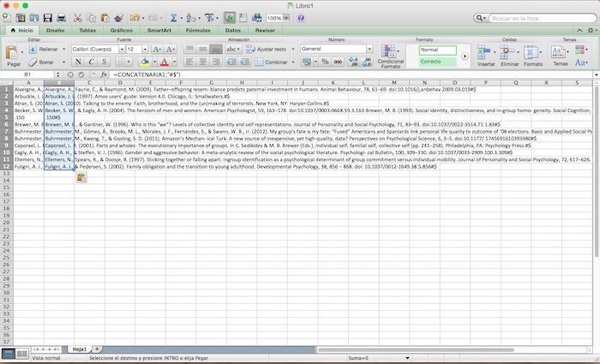Image resolution: width=600 pixels, height=364 pixels.
Task: Click the Print icon in toolbar
Action: (x=61, y=18)
